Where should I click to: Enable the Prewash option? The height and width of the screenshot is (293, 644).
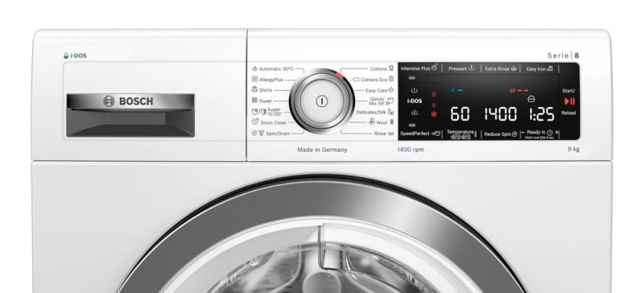[461, 68]
